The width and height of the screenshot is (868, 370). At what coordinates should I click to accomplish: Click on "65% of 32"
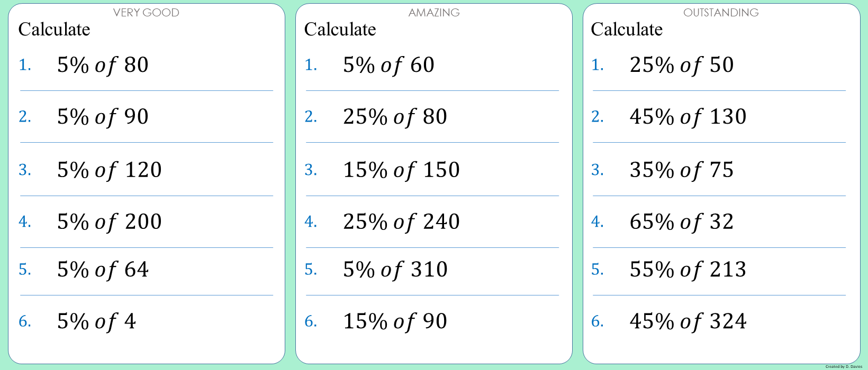[682, 221]
